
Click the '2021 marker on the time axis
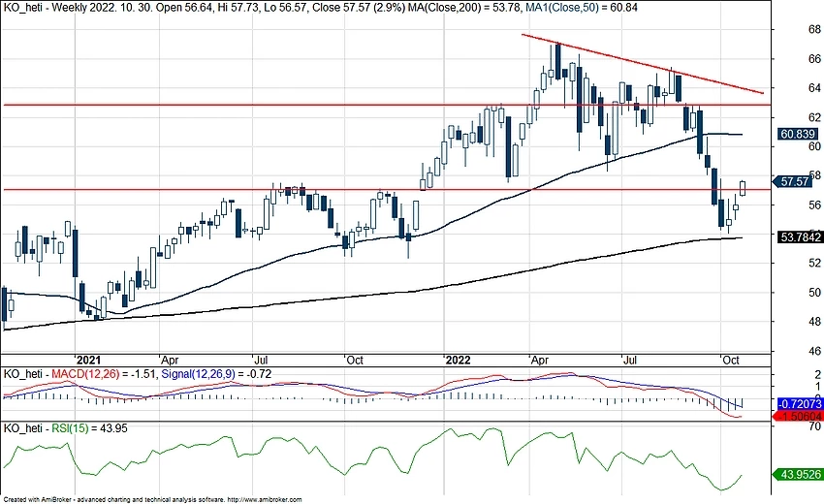coord(88,358)
